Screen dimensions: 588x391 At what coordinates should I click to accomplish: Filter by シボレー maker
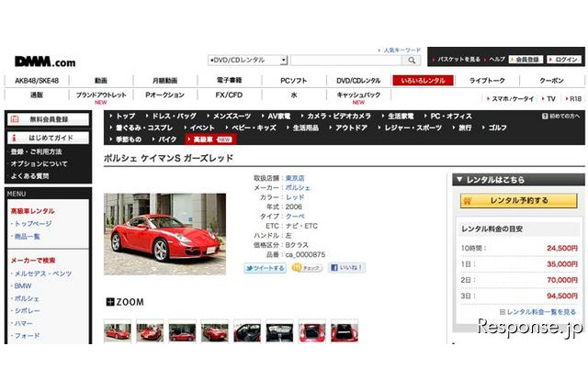[x=27, y=311]
